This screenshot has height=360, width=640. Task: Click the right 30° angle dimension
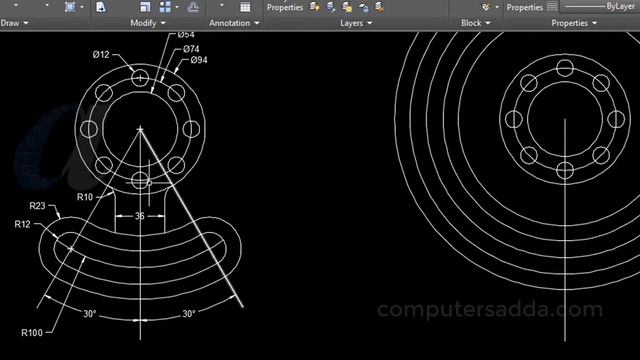tap(189, 314)
